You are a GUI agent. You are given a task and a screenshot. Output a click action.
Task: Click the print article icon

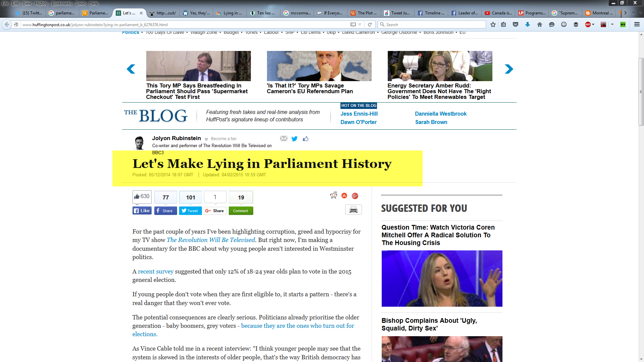(x=353, y=210)
